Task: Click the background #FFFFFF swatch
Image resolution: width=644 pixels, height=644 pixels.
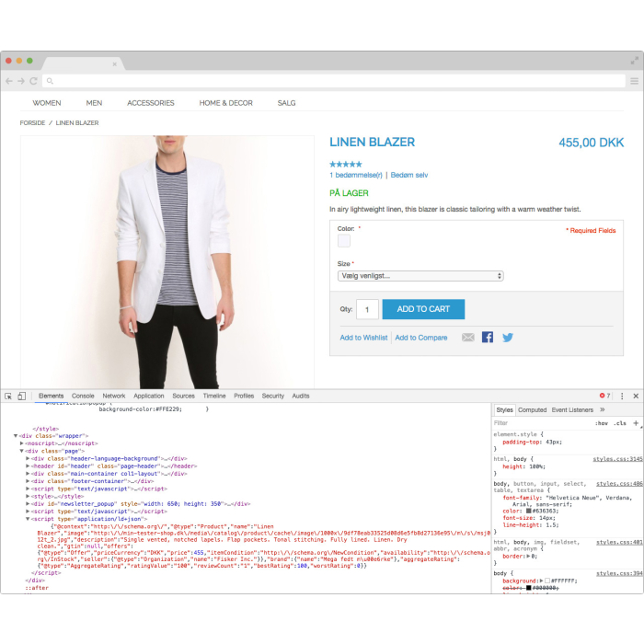Action: [x=547, y=581]
